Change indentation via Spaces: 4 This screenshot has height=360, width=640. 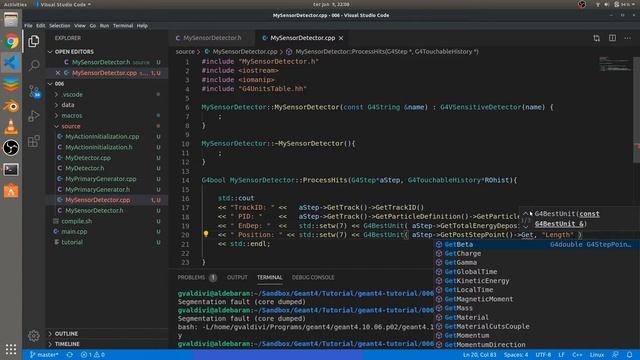[x=516, y=355]
